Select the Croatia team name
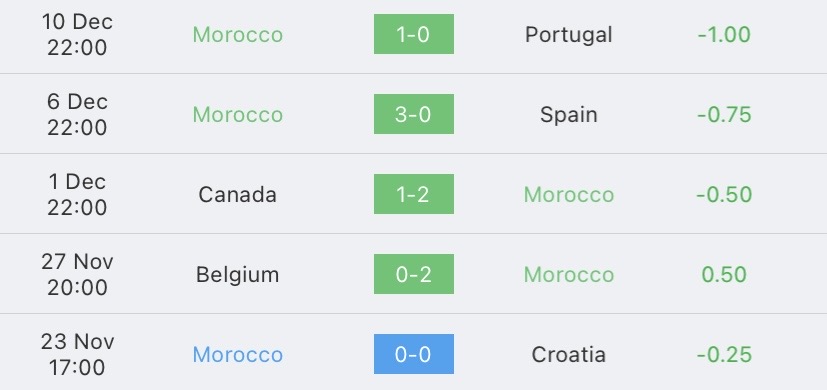The width and height of the screenshot is (827, 390). click(569, 354)
